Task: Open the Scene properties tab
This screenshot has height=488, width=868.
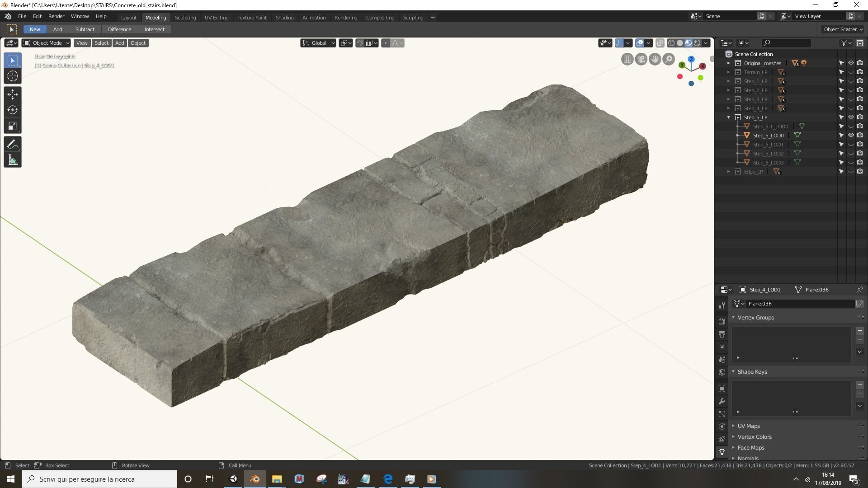Action: point(722,360)
